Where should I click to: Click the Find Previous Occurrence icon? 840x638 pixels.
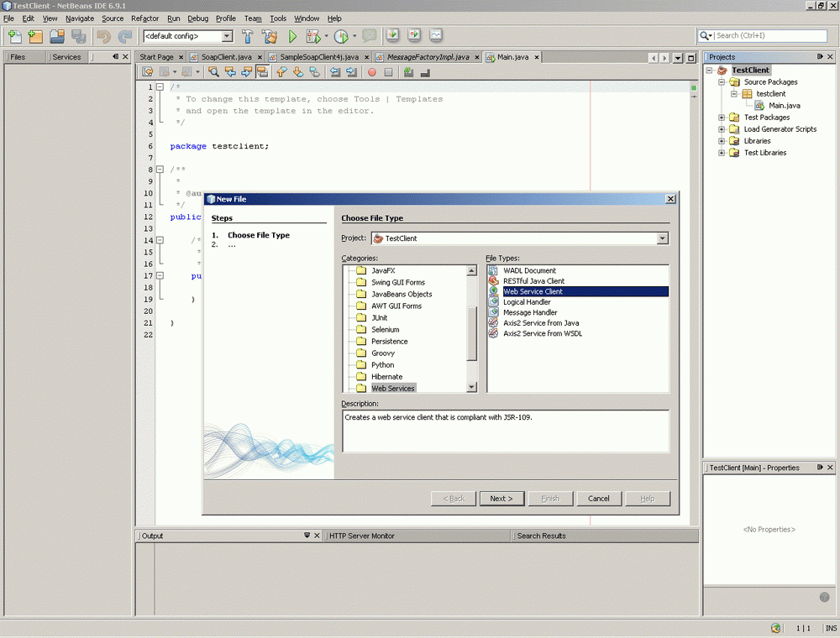pyautogui.click(x=230, y=71)
